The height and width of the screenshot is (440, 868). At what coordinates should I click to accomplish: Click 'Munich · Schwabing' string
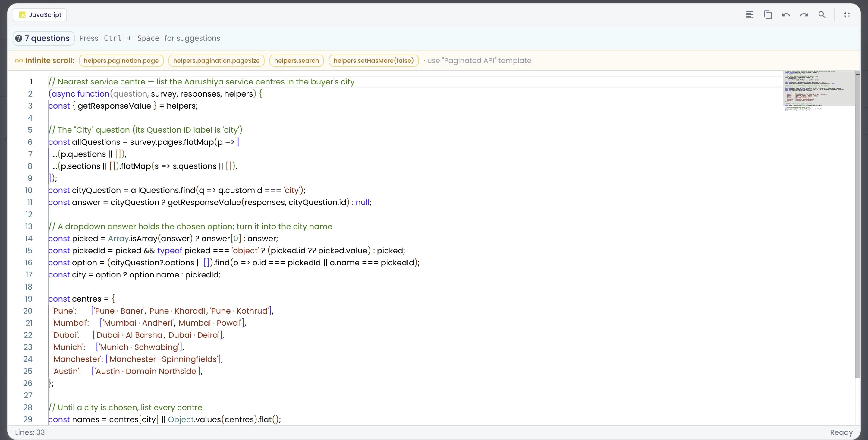click(x=139, y=347)
